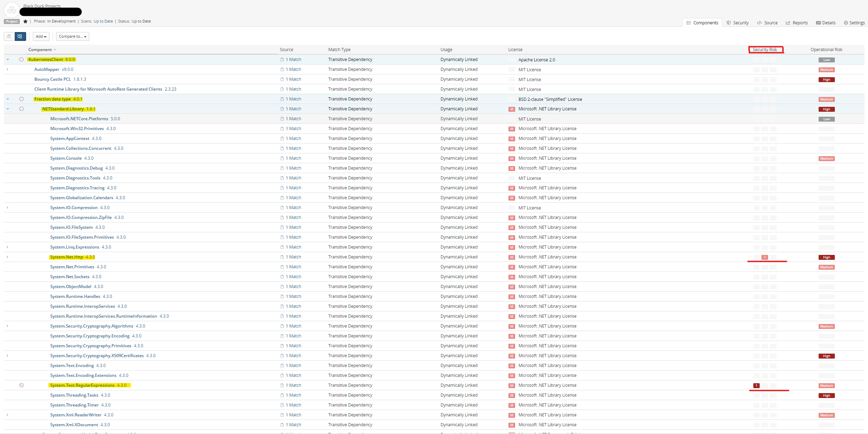Switch to flat list view icon
Screen dimensions: 868x434
tap(9, 36)
